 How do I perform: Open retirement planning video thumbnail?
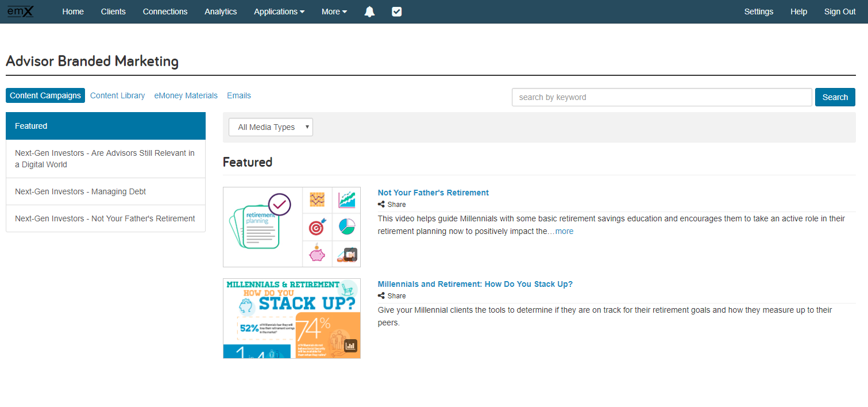click(x=292, y=227)
